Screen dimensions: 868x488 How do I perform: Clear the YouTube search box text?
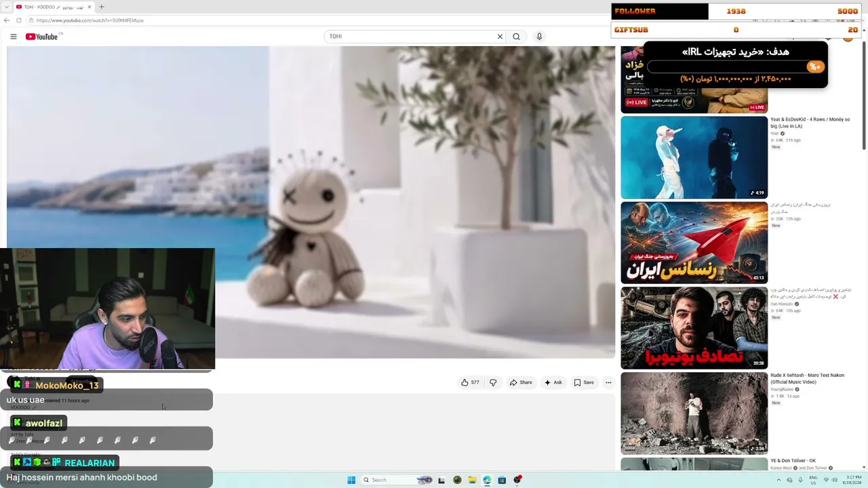point(500,37)
